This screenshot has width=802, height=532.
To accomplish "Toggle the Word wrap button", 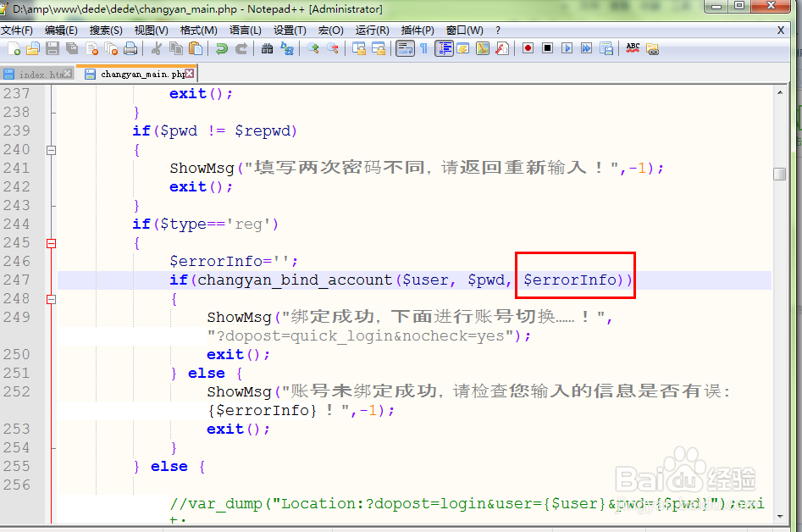I will 405,48.
